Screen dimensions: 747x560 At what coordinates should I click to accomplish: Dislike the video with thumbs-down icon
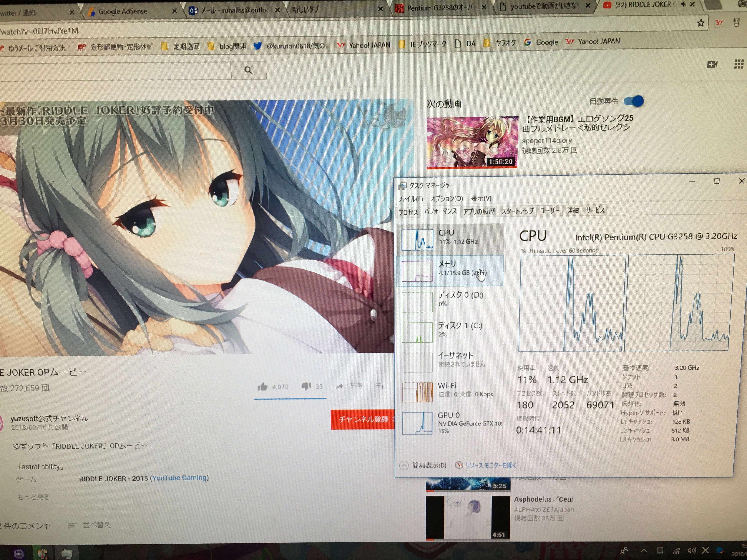coord(306,386)
